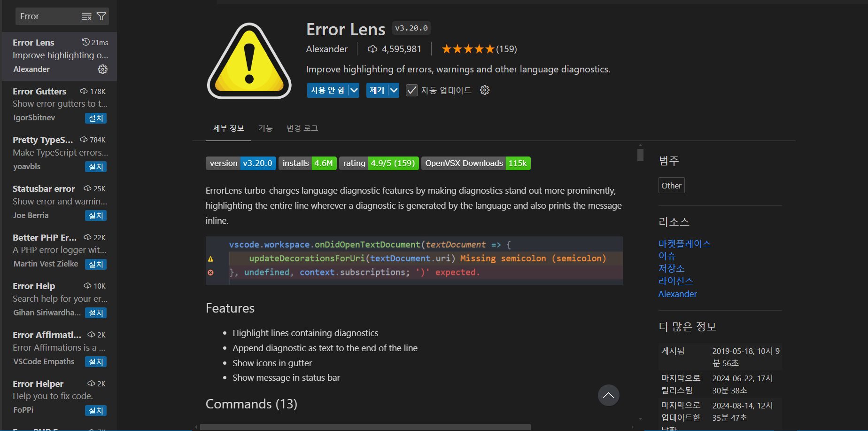Viewport: 868px width, 431px height.
Task: Click the OpenVSX Downloads 115k badge
Action: pos(476,163)
